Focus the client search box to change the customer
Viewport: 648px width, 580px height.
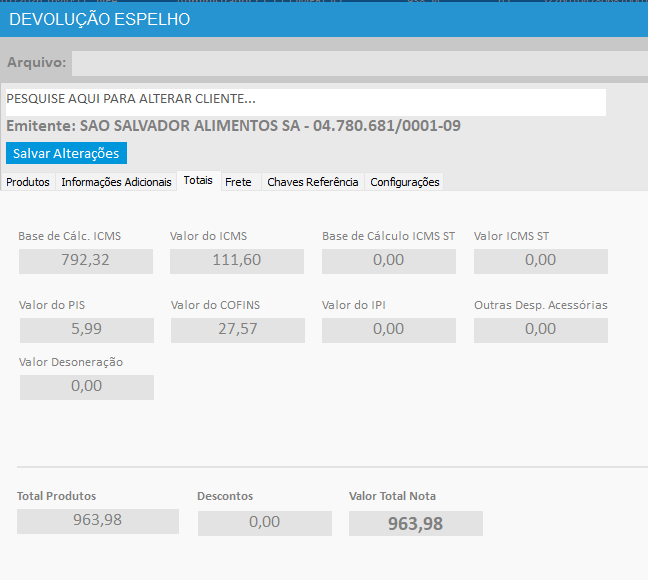(x=305, y=100)
